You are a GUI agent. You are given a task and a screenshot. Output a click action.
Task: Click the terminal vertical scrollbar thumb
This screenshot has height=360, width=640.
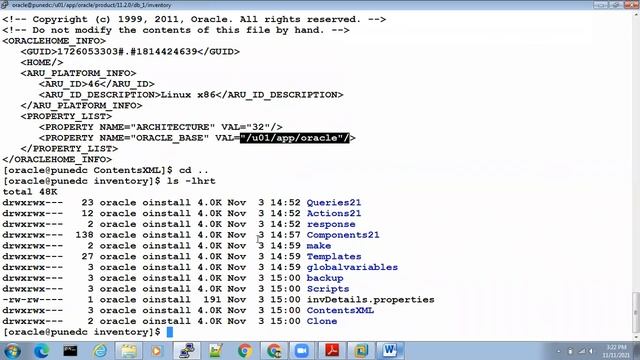click(636, 312)
